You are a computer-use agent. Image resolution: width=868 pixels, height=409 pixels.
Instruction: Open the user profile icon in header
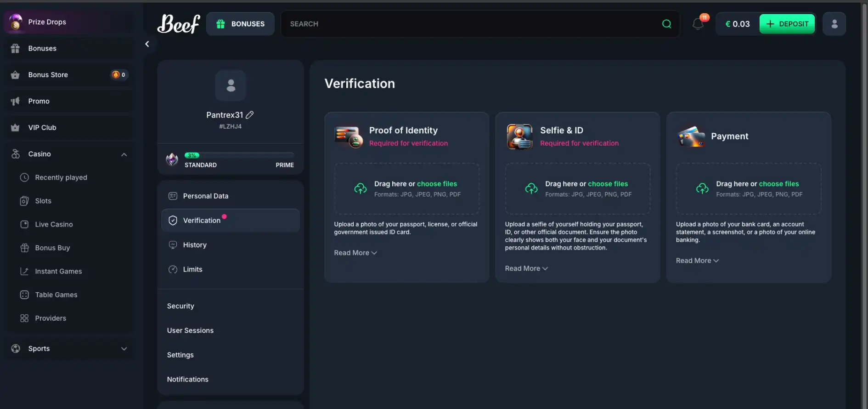coord(834,24)
